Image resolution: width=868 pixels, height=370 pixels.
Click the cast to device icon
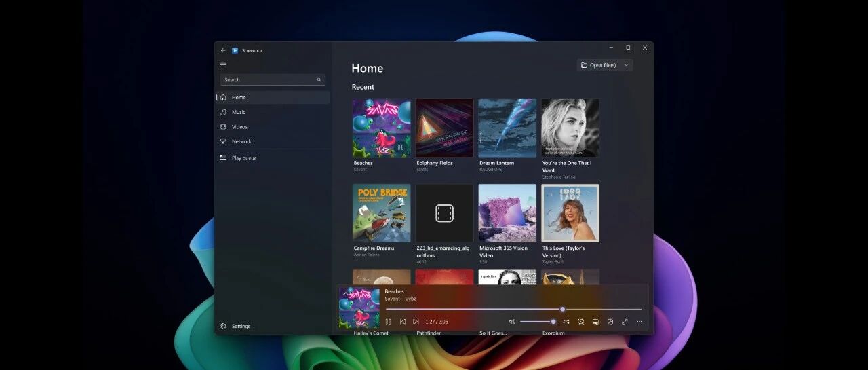tap(595, 322)
